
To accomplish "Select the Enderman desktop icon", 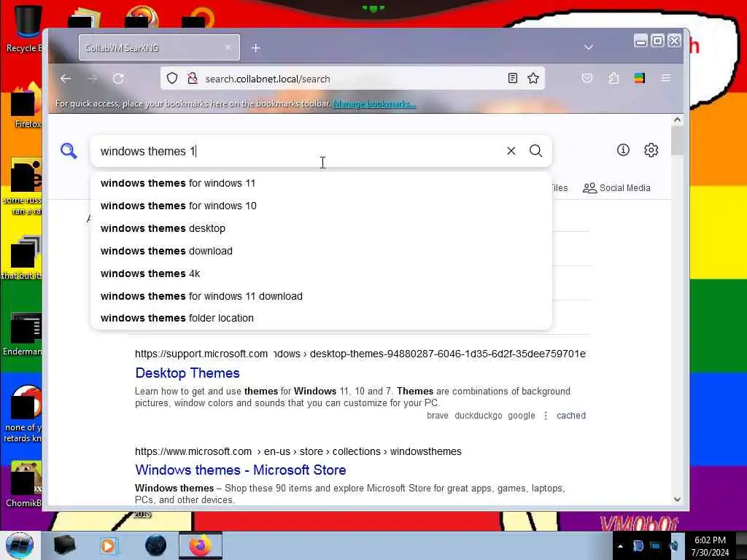I will pos(23,335).
